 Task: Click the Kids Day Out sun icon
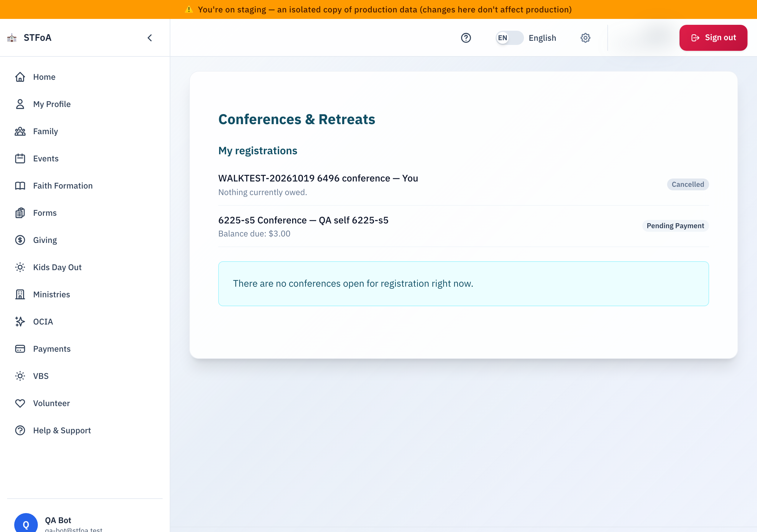[20, 267]
